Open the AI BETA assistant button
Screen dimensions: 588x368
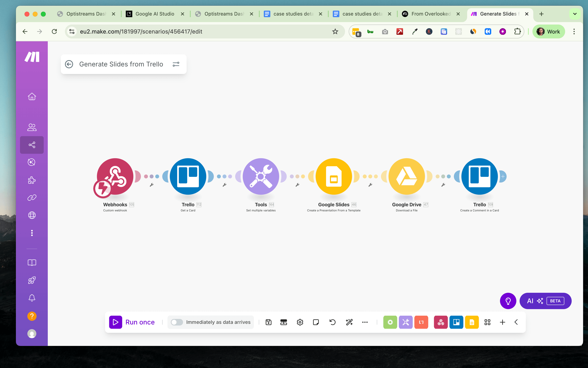[546, 301]
